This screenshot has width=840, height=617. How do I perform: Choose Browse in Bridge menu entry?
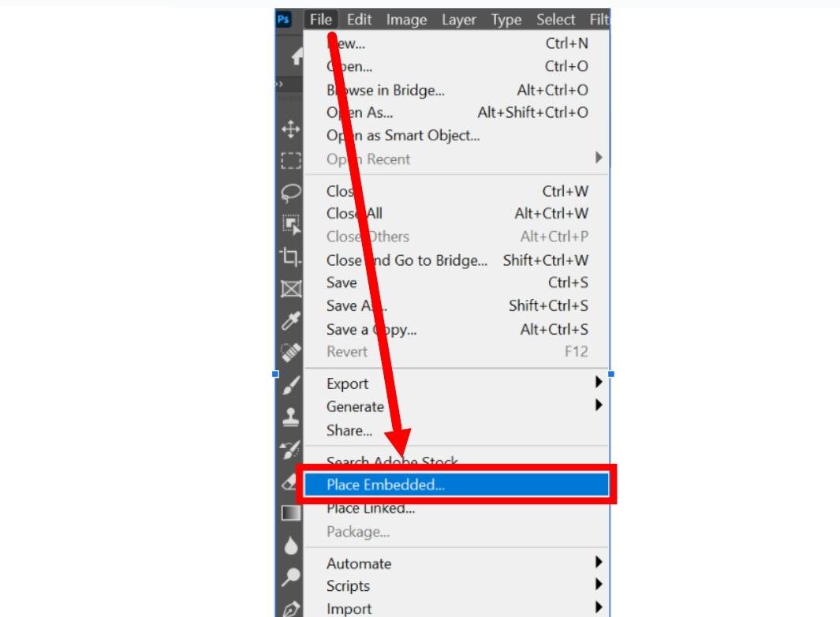point(385,90)
